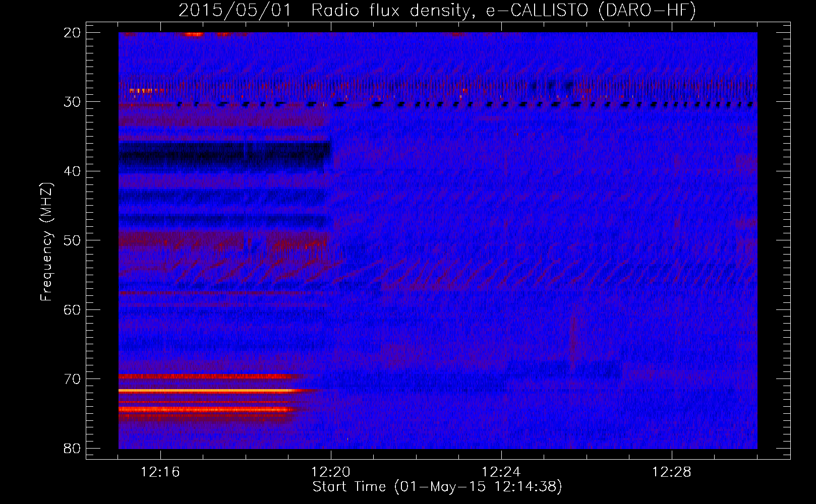
Task: Select the 30 MHz frequency tick label
Action: pos(73,102)
